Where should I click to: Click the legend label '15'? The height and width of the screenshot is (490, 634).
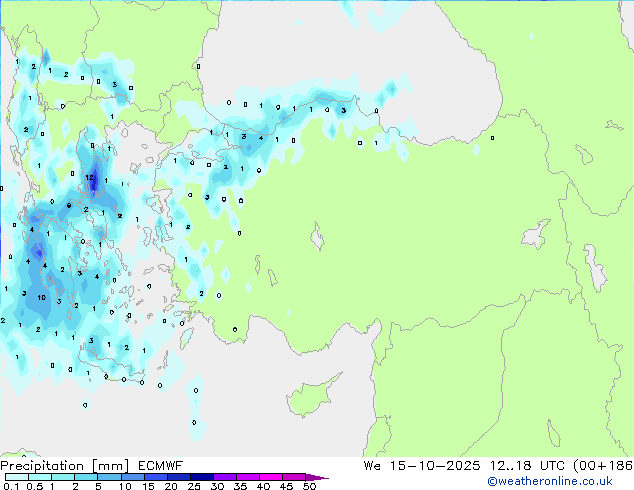click(148, 486)
